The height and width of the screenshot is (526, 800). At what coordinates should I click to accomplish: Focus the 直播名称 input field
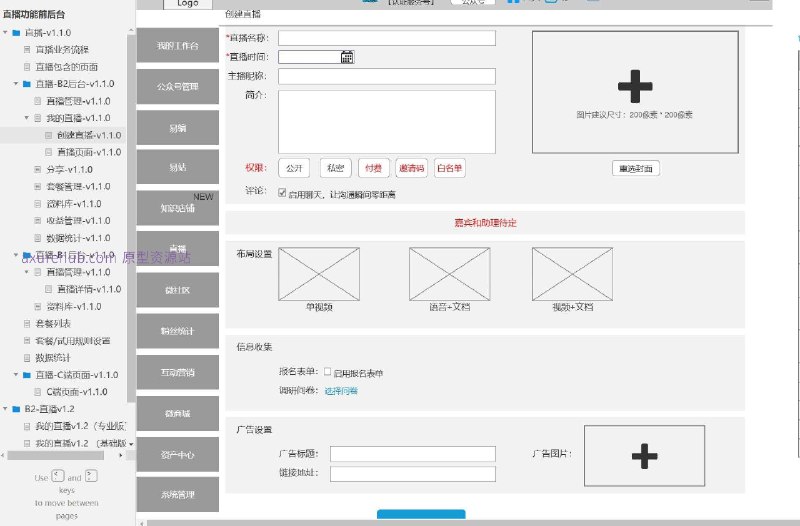point(387,38)
